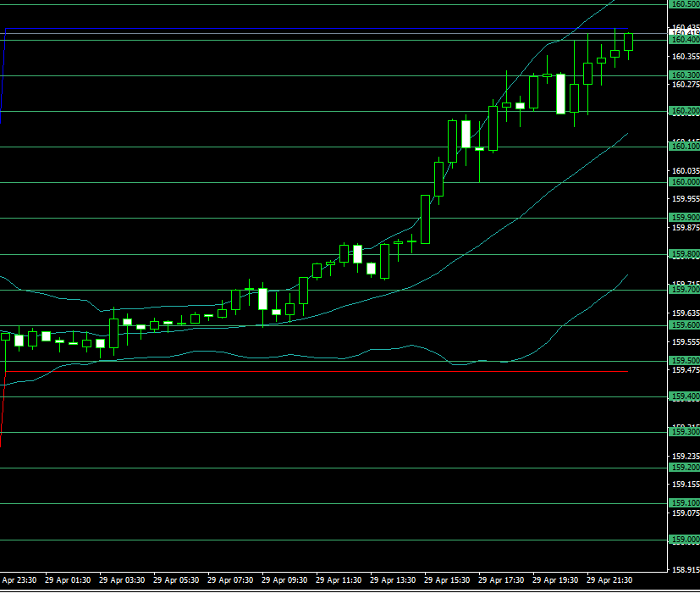Click the 159.200 price level label
The width and height of the screenshot is (700, 593).
684,468
